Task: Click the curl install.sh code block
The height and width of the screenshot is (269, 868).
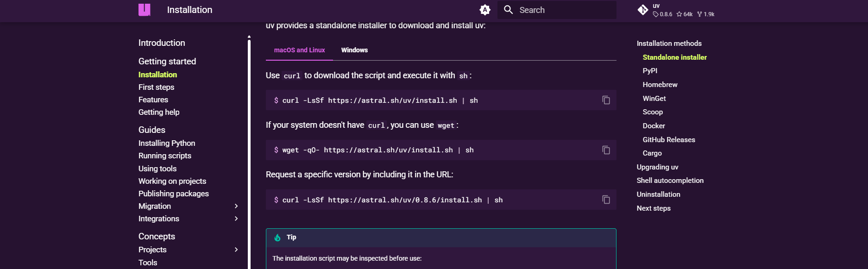Action: (x=441, y=100)
